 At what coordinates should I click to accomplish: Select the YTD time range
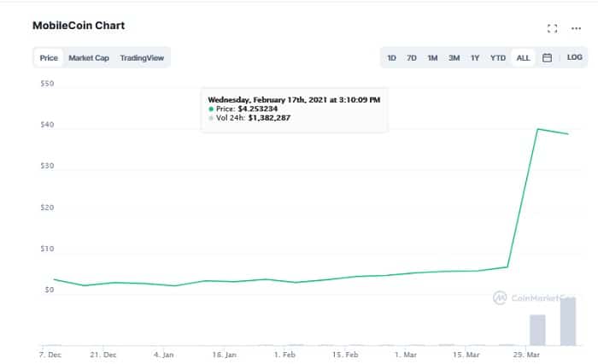tap(498, 58)
